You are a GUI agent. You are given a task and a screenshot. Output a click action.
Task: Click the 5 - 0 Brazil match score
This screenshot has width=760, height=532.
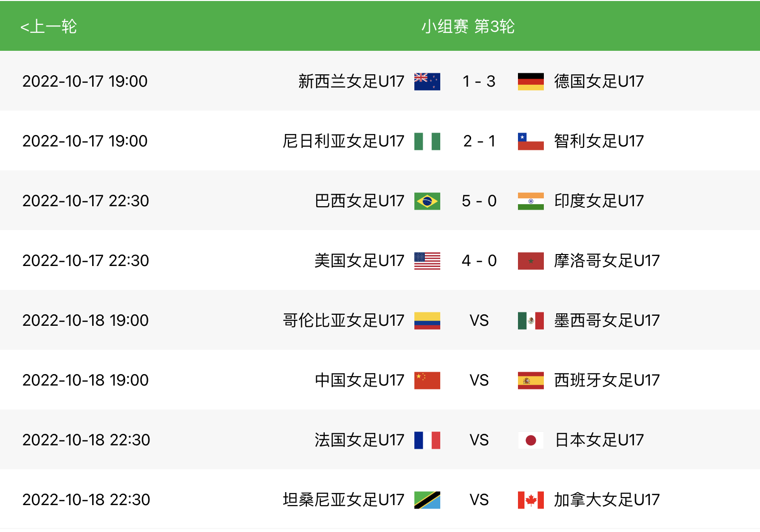pos(479,201)
